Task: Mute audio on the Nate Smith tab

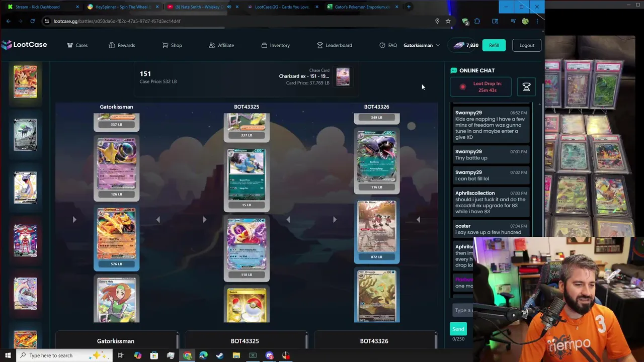Action: [x=229, y=7]
